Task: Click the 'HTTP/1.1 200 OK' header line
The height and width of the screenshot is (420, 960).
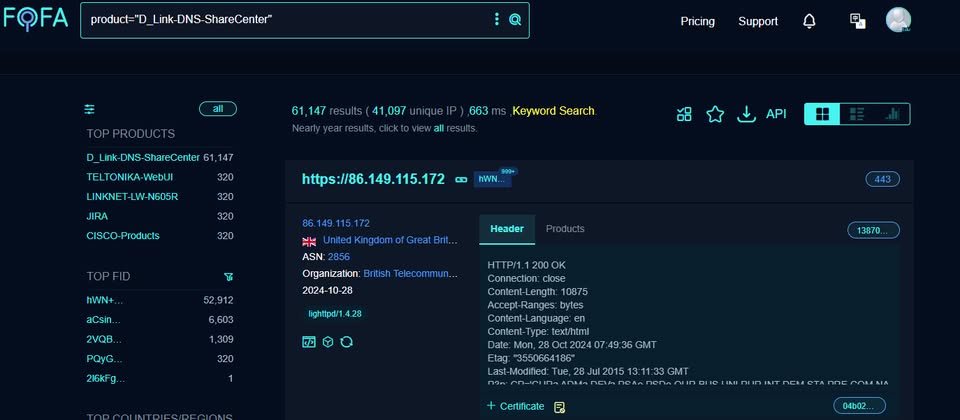Action: pyautogui.click(x=527, y=265)
